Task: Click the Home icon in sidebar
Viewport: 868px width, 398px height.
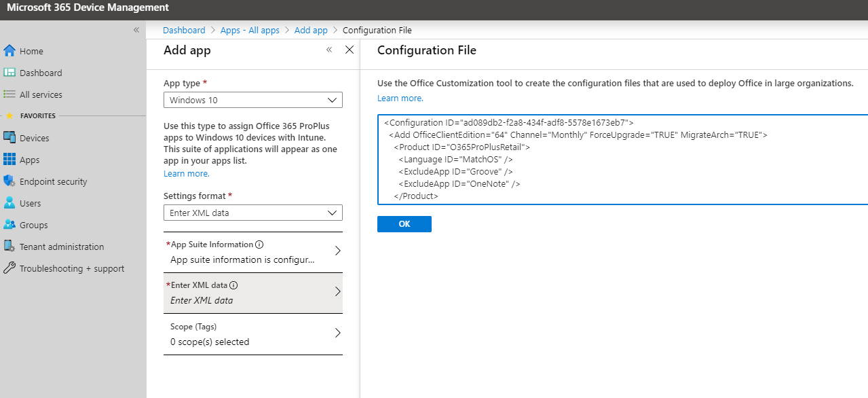Action: tap(10, 51)
